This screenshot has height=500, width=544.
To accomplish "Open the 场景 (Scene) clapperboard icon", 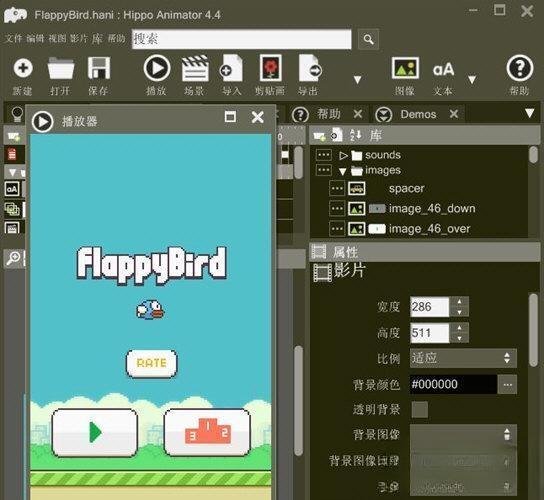I will (x=195, y=68).
